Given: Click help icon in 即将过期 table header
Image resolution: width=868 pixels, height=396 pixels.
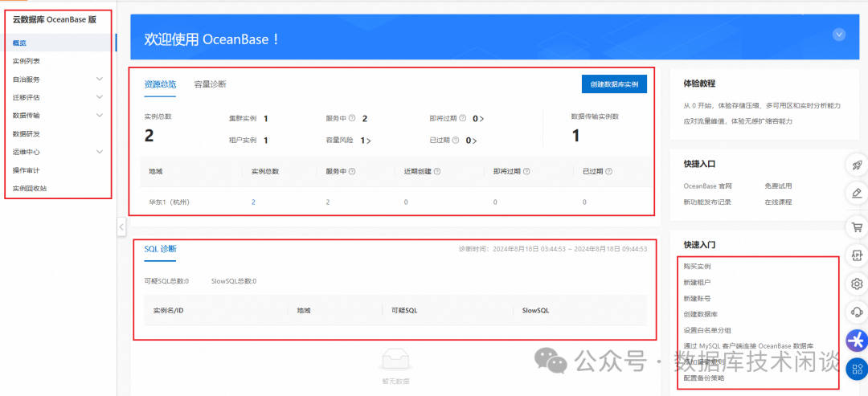Looking at the screenshot, I should [526, 171].
